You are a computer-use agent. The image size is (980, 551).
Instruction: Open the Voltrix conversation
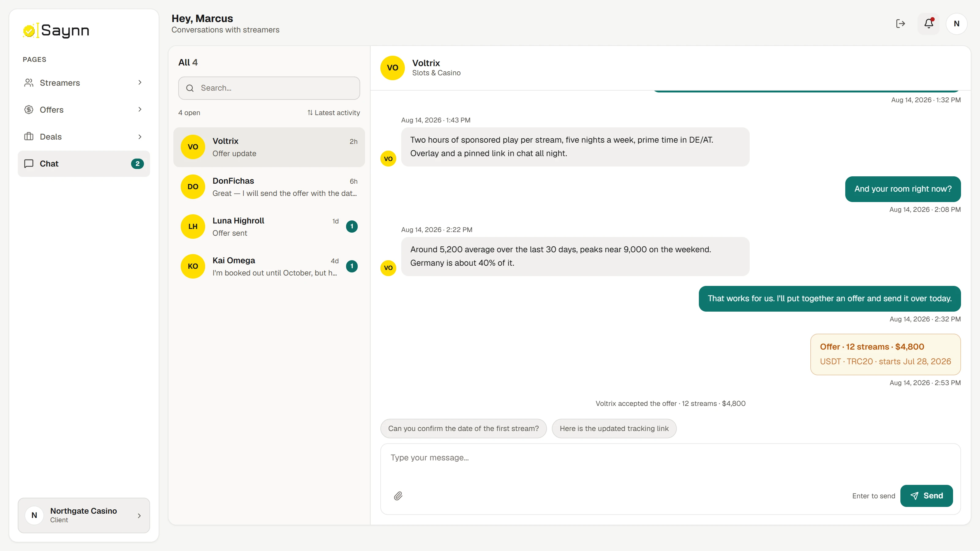[x=269, y=147]
